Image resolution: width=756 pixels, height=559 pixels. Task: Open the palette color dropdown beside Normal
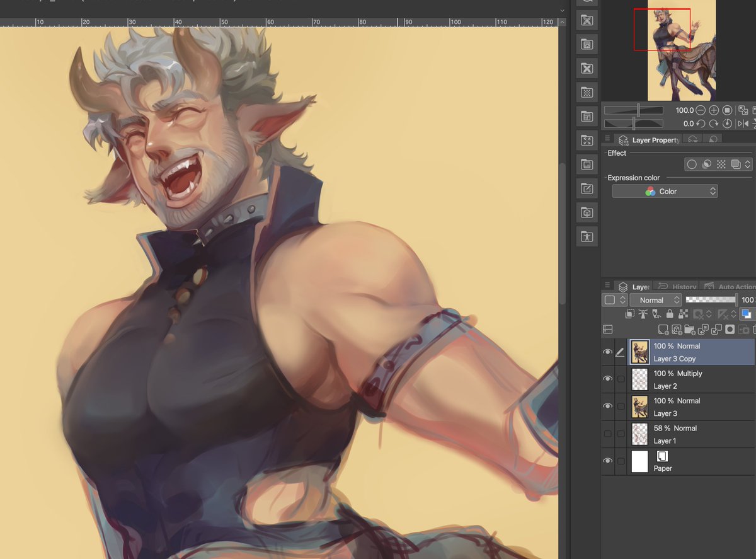(615, 300)
